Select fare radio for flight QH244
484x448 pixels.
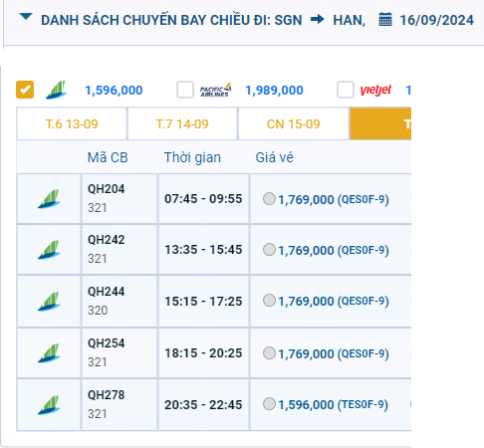click(x=269, y=301)
